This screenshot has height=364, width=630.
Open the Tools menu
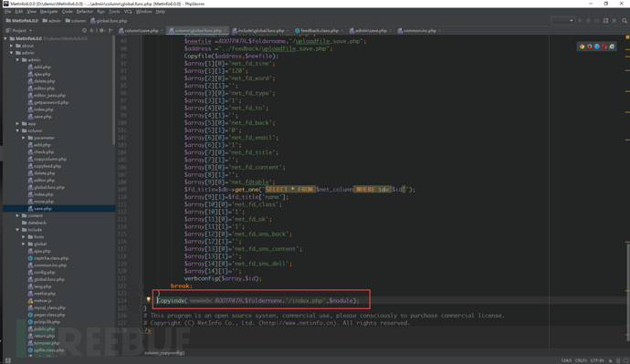(114, 12)
